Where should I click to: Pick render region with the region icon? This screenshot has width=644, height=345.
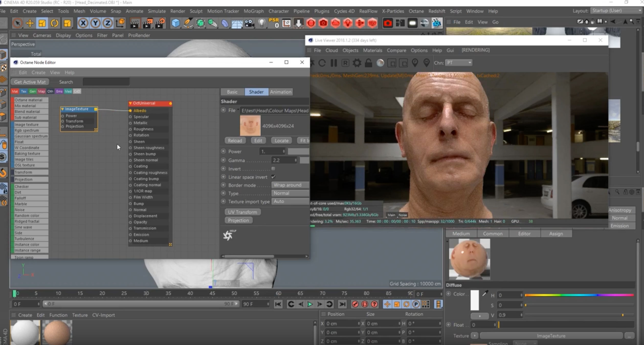point(392,63)
